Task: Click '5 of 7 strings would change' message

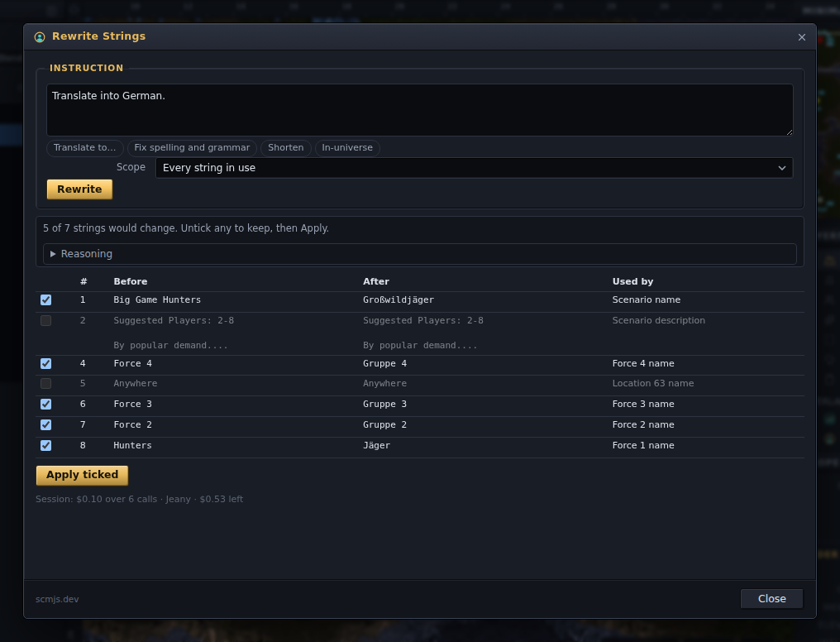Action: pyautogui.click(x=186, y=228)
